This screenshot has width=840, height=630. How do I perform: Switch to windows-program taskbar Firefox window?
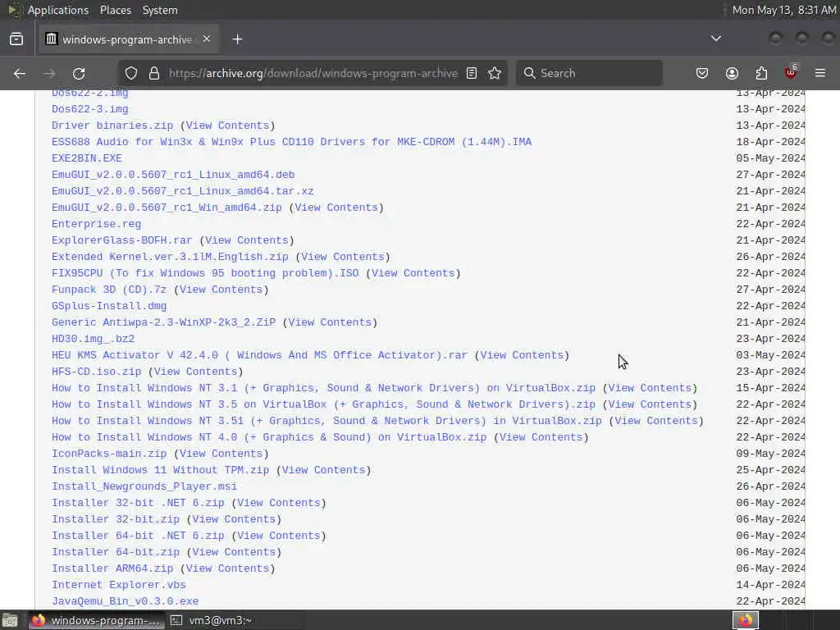pos(97,620)
